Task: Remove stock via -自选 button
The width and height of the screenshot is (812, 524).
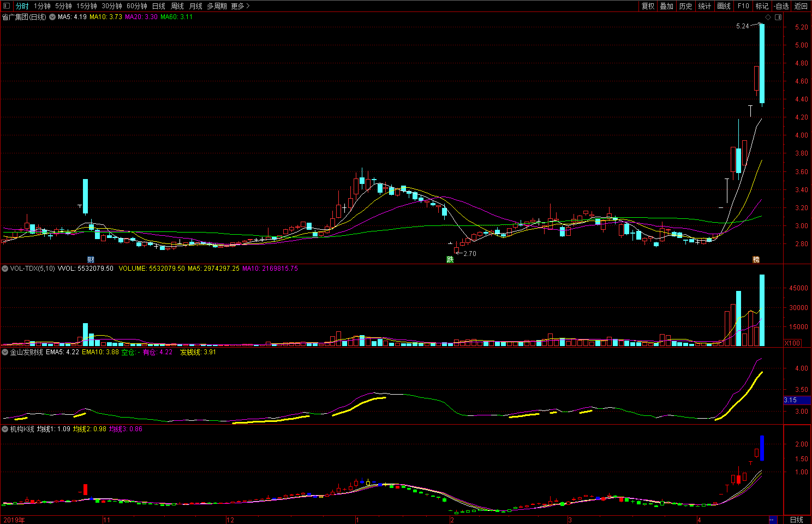Action: tap(781, 6)
